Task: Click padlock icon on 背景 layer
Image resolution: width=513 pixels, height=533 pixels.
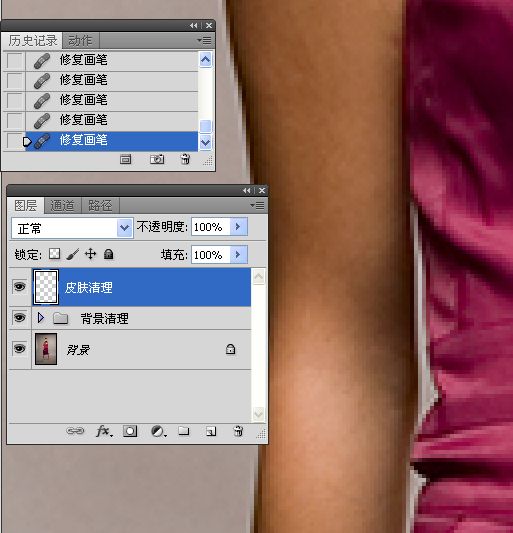Action: pyautogui.click(x=230, y=349)
